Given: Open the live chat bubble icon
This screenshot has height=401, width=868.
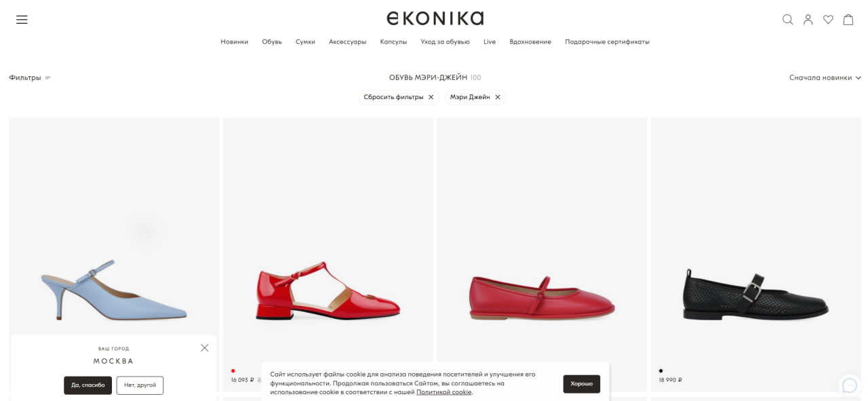Looking at the screenshot, I should 850,385.
